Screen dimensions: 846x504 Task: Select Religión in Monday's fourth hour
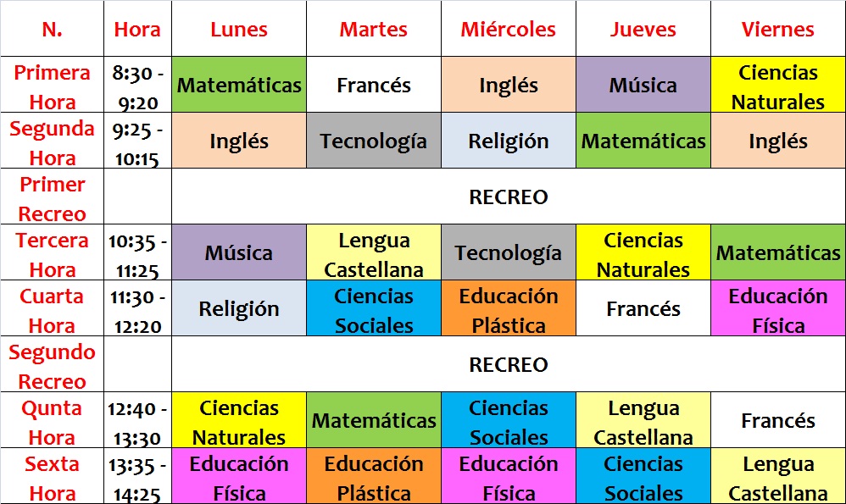[239, 308]
